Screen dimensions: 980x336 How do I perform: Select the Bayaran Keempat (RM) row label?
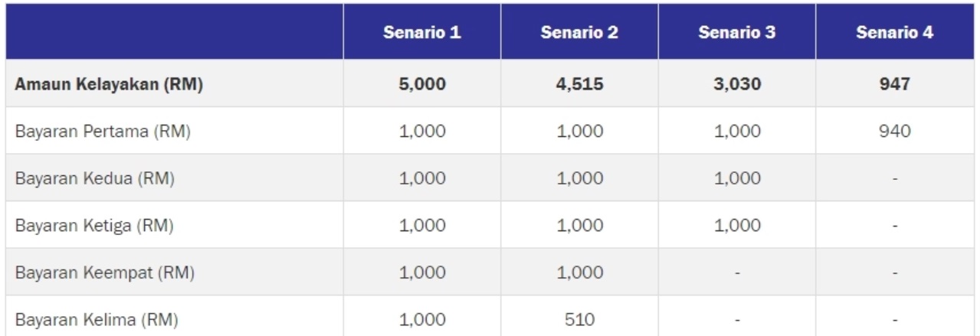tap(104, 272)
